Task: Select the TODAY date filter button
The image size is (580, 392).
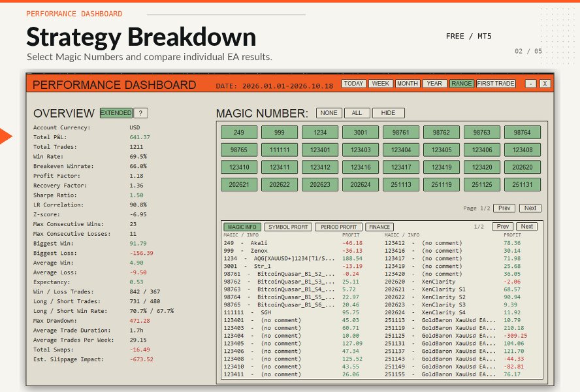Action: click(x=353, y=84)
